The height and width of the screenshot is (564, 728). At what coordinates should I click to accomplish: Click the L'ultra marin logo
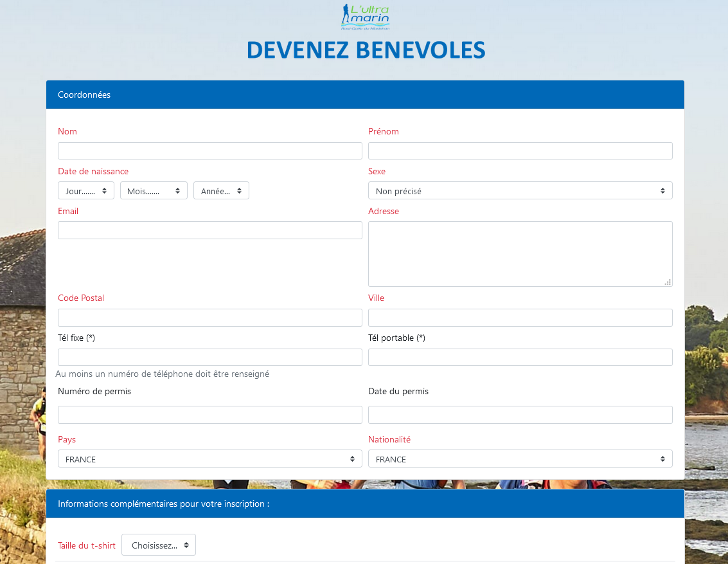tap(365, 17)
